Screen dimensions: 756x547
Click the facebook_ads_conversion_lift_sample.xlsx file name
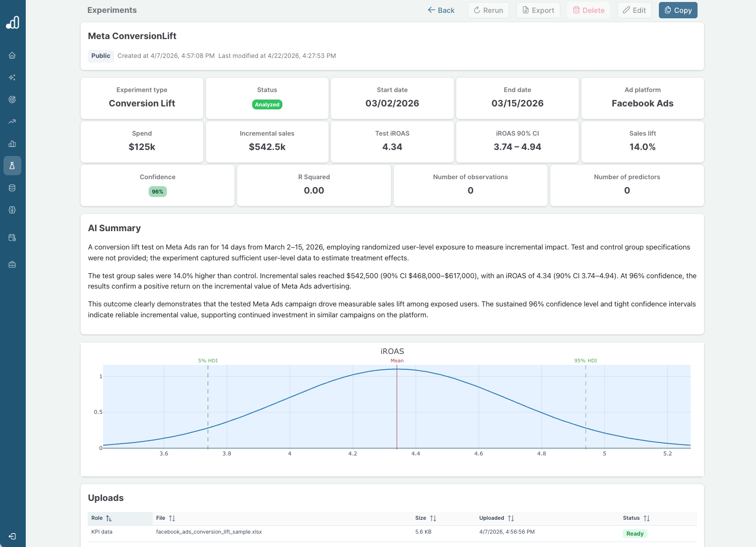click(209, 532)
